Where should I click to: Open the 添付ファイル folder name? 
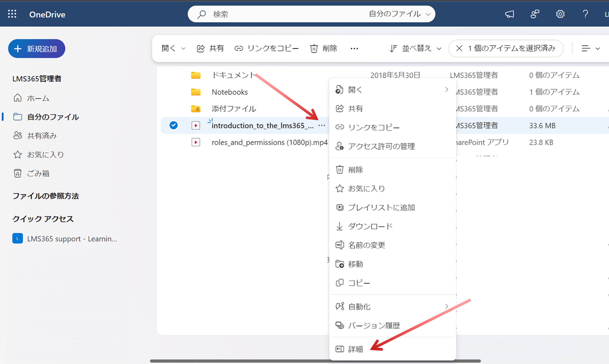[x=234, y=109]
